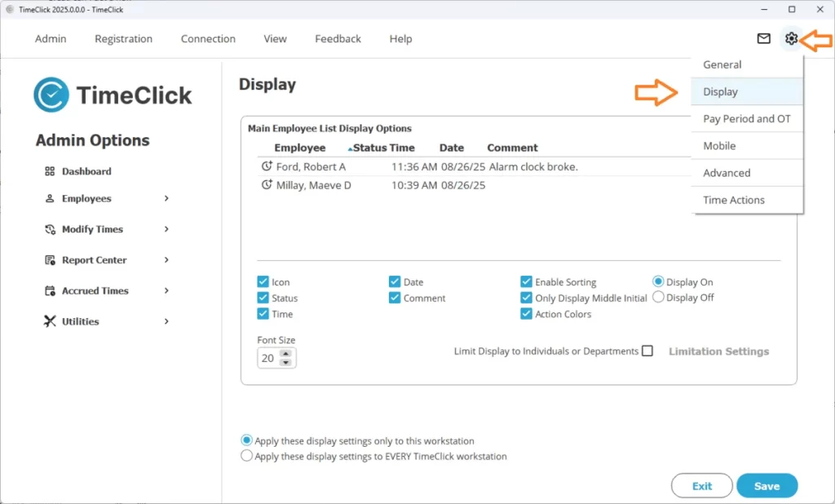Disable the Action Colors checkbox
Screen dimensions: 835x504
tap(526, 314)
